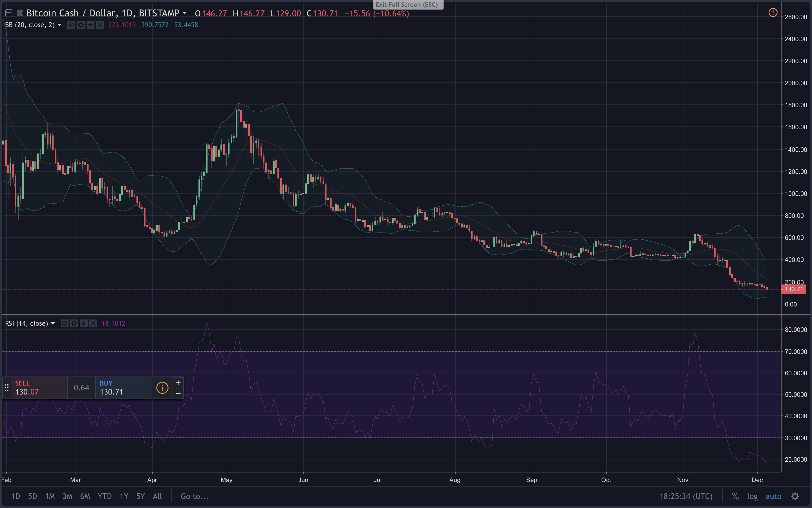The width and height of the screenshot is (812, 508).
Task: Click the flag icon before Bitcoin Cash title
Action: point(20,13)
